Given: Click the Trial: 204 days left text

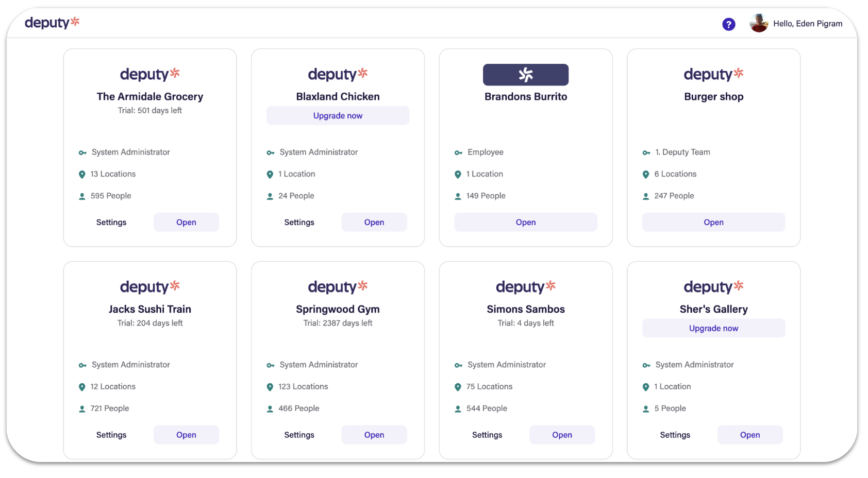Looking at the screenshot, I should pos(150,323).
